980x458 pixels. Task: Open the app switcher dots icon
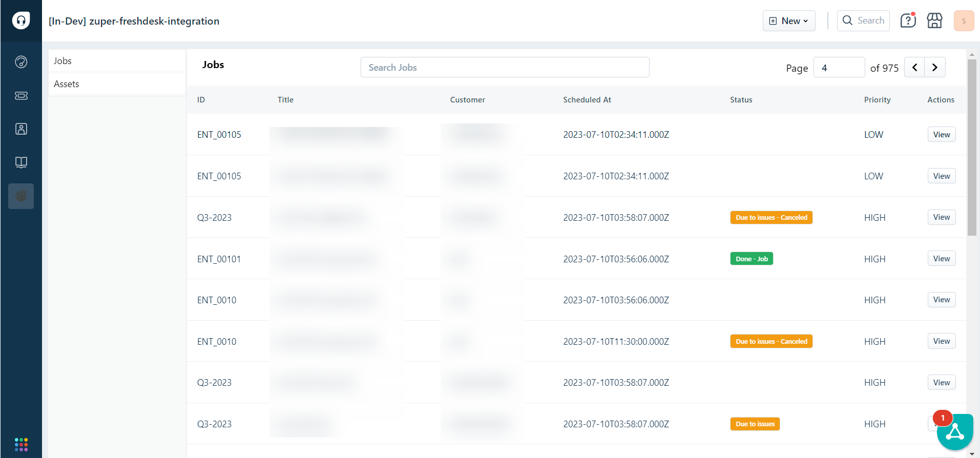21,444
